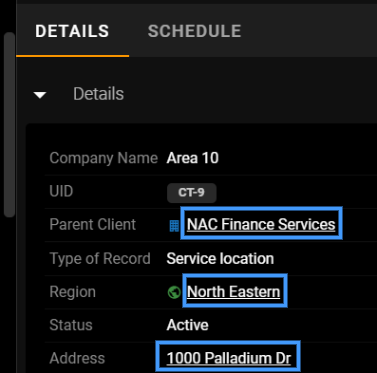Click the Details section heading text

pos(98,94)
